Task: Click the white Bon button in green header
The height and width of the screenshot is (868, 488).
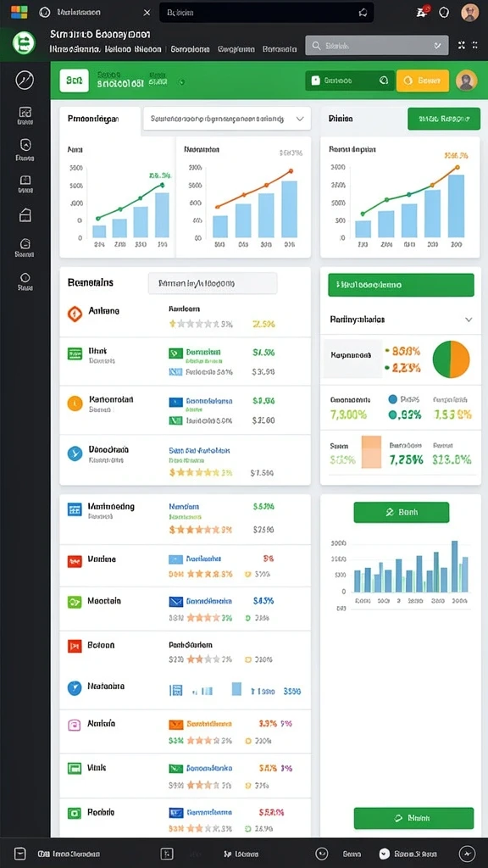Action: (75, 81)
